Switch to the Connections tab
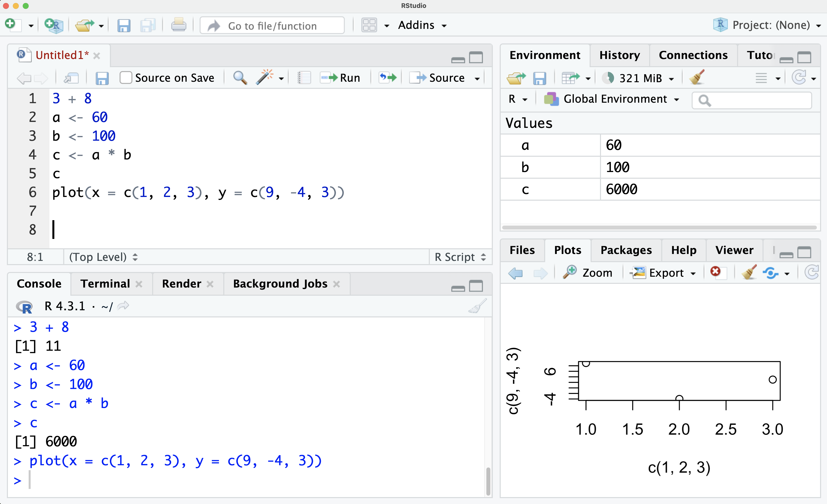The height and width of the screenshot is (504, 827). [693, 55]
